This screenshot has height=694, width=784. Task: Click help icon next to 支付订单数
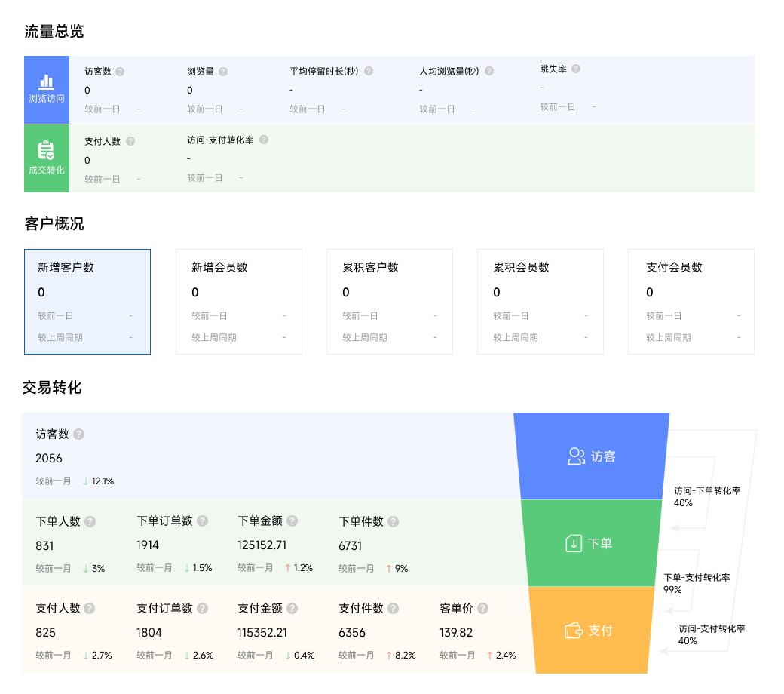(x=202, y=609)
